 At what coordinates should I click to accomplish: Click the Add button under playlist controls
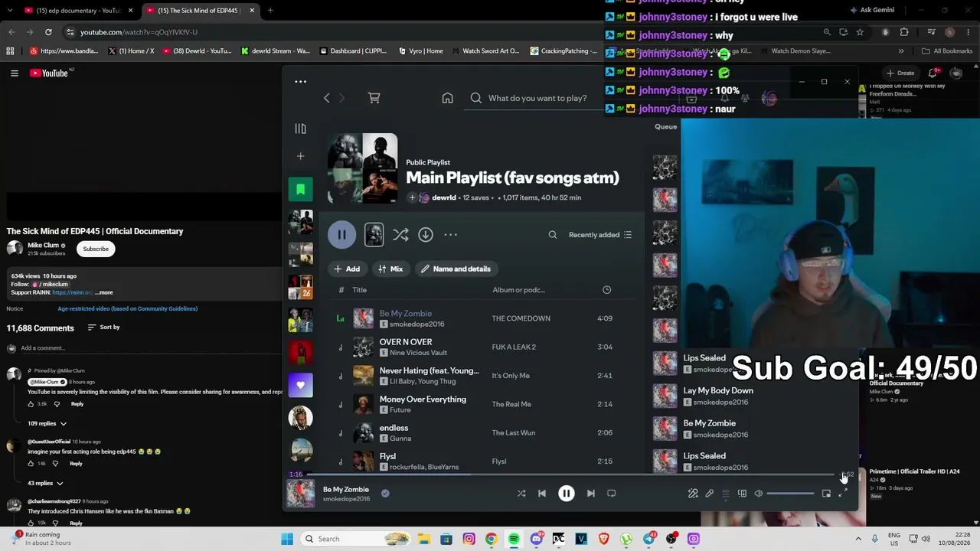(x=347, y=269)
